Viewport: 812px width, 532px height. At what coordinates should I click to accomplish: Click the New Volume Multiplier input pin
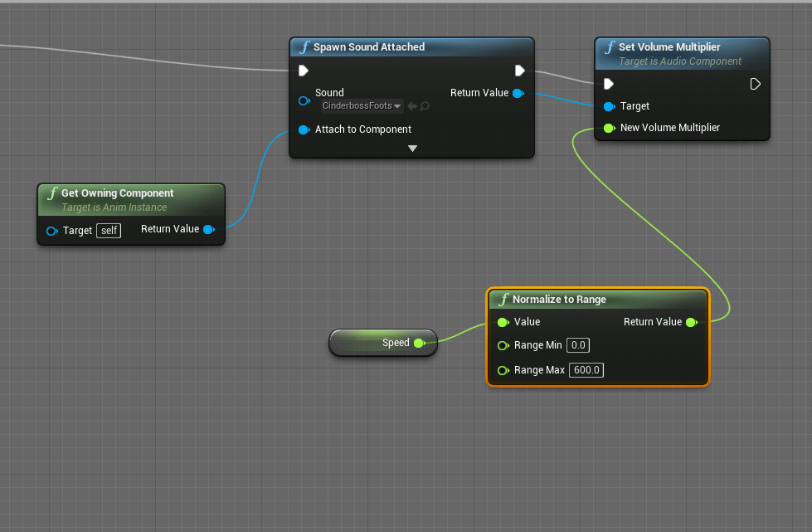coord(609,128)
